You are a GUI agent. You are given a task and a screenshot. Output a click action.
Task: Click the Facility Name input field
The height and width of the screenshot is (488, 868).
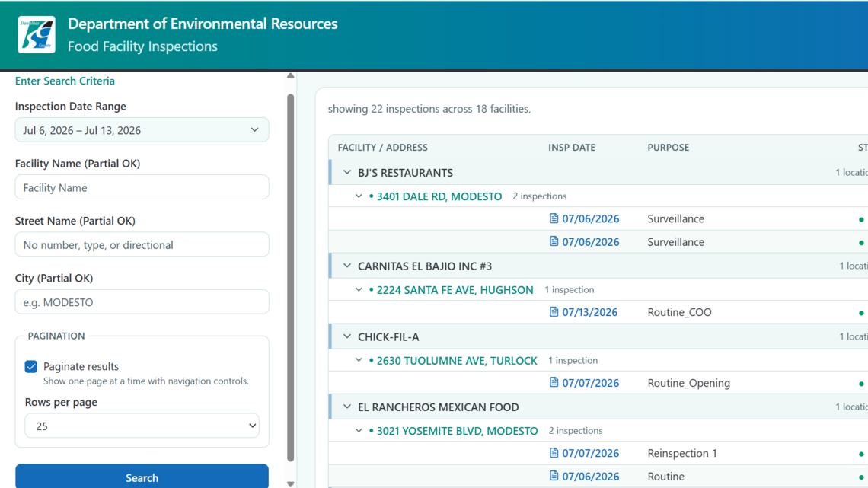[142, 187]
